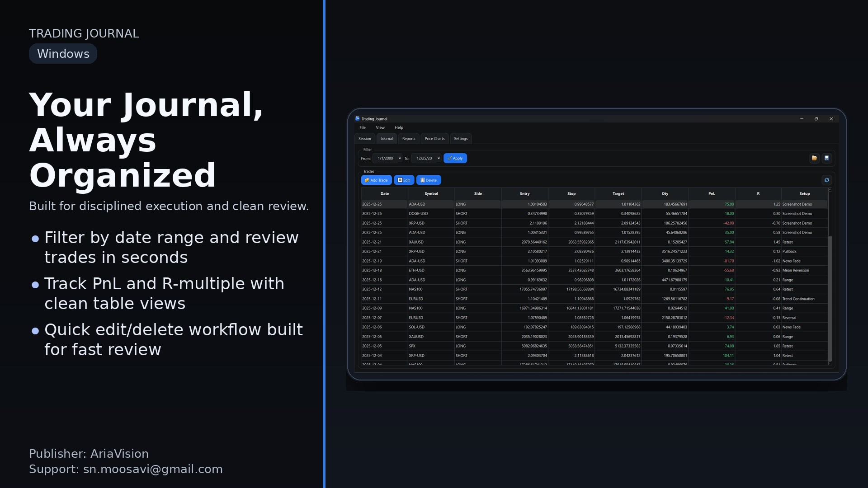Minimize the Trading Journal window
Image resolution: width=868 pixels, height=488 pixels.
click(x=802, y=119)
